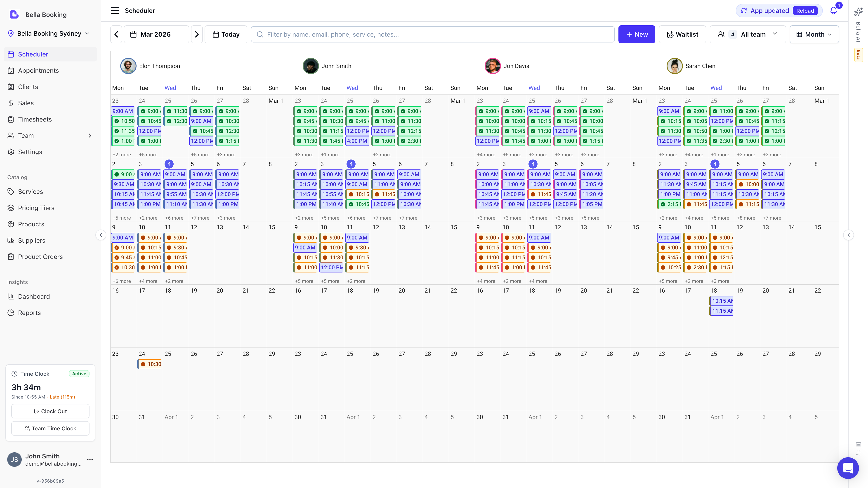Click Reload to apply app update
The image size is (868, 488).
pyautogui.click(x=805, y=10)
